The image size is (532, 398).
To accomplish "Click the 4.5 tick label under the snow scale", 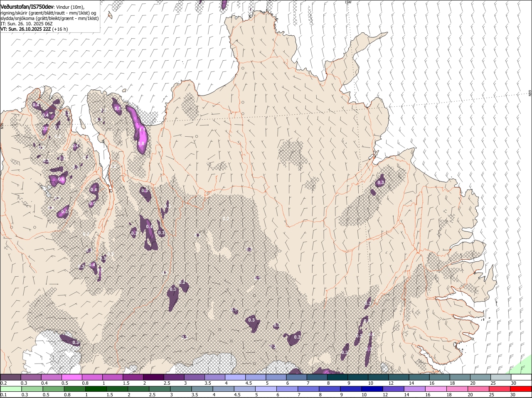I will pos(249,383).
